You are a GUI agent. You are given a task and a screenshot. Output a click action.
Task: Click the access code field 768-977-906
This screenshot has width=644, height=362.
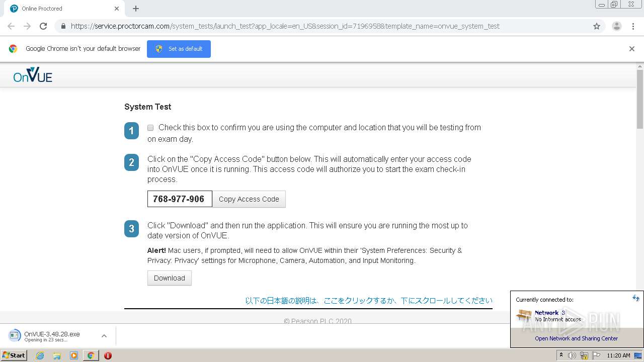point(180,199)
